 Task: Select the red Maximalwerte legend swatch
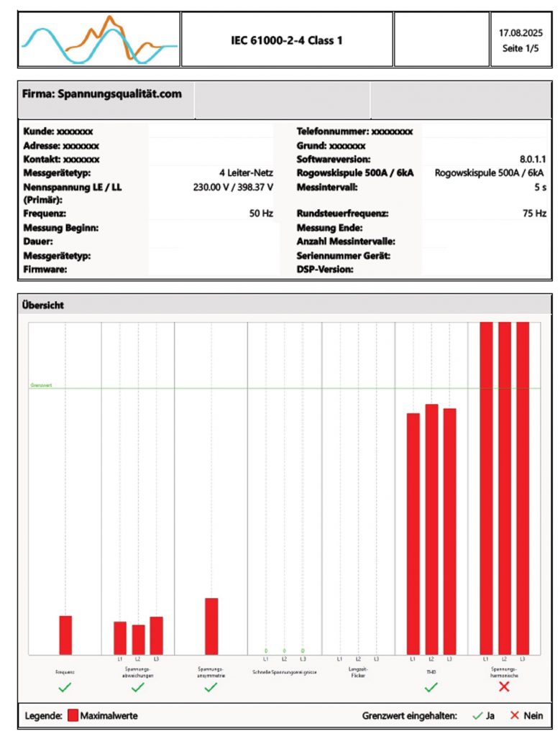[73, 716]
